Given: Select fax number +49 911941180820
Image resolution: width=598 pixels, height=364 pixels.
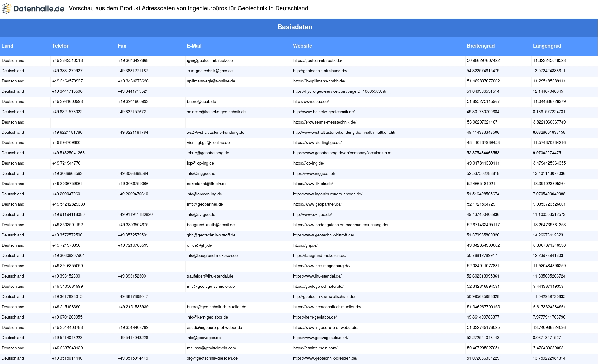Looking at the screenshot, I should (x=135, y=215).
